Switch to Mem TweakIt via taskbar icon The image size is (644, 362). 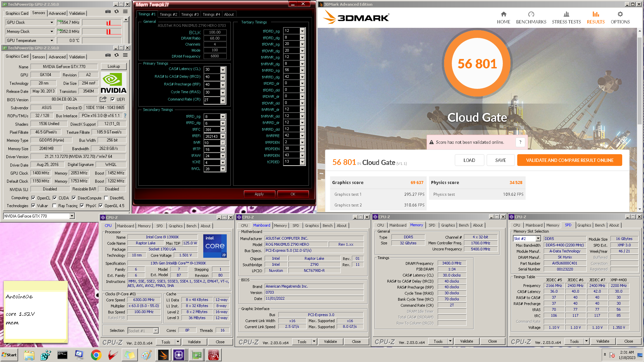214,355
